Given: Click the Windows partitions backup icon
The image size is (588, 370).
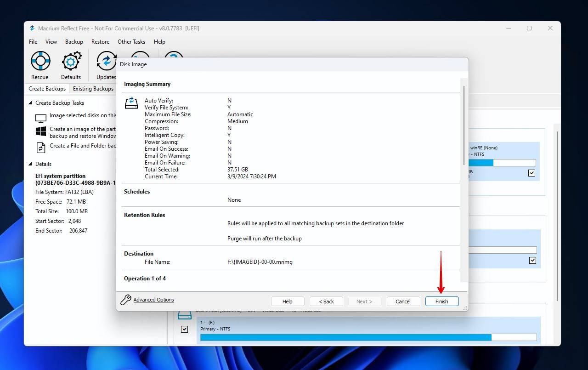Looking at the screenshot, I should [40, 132].
